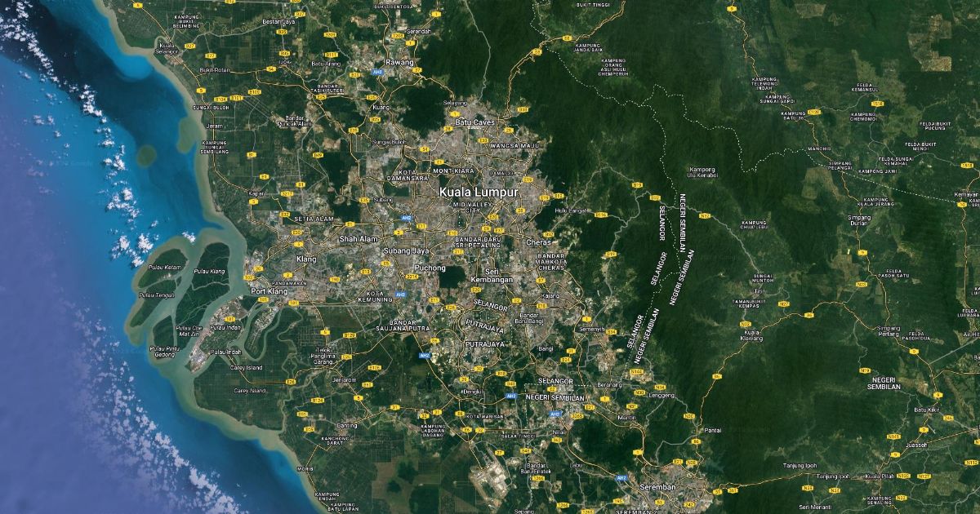Click the Kuala Selangor label

[167, 48]
